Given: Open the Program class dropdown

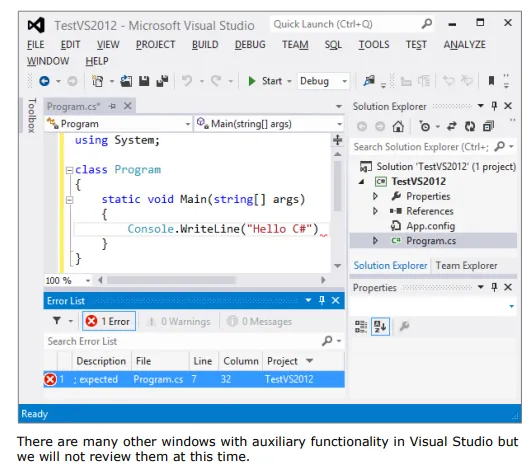Looking at the screenshot, I should (187, 124).
